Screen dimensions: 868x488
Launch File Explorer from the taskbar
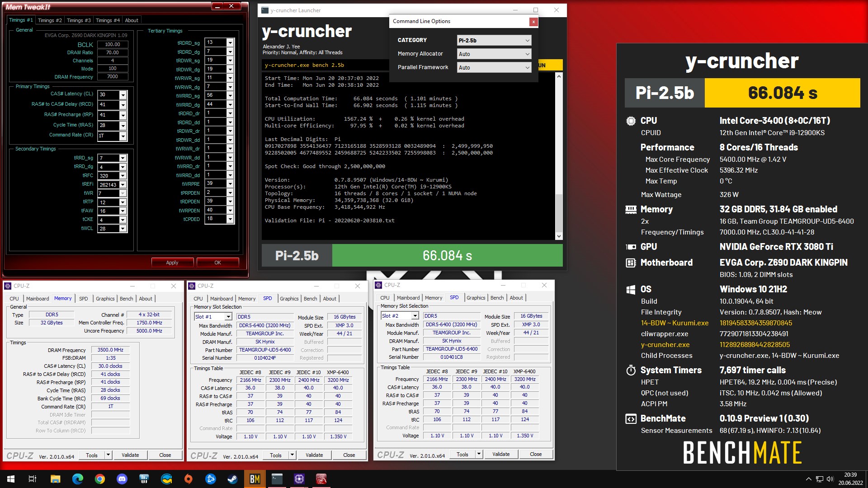55,479
